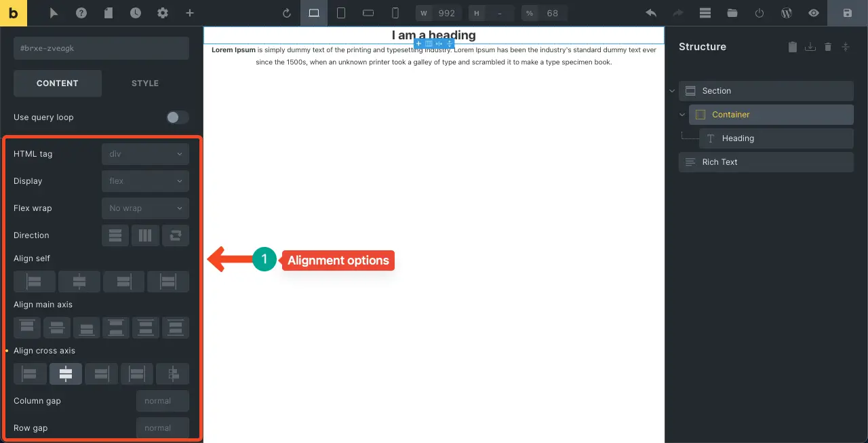
Task: Click the element ID field #brxe-zveagk
Action: (x=101, y=48)
